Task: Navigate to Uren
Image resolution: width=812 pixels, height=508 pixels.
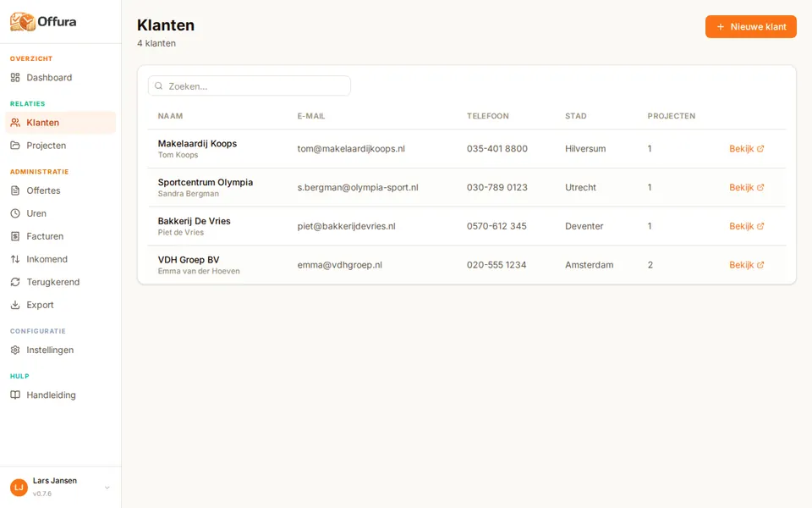Action: (x=61, y=213)
